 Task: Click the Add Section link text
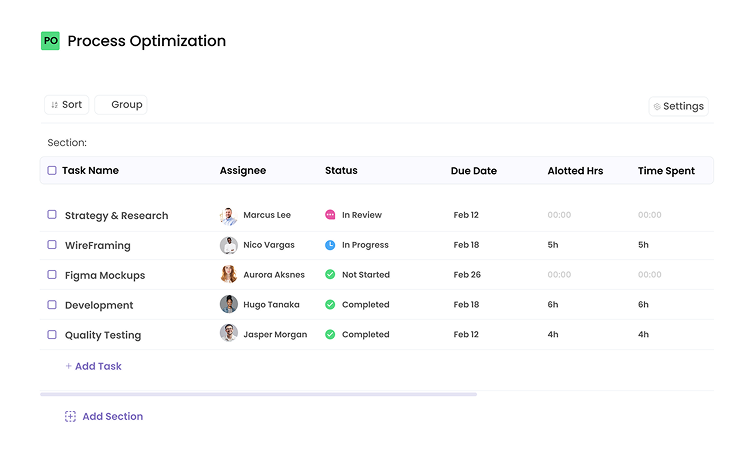pos(112,417)
